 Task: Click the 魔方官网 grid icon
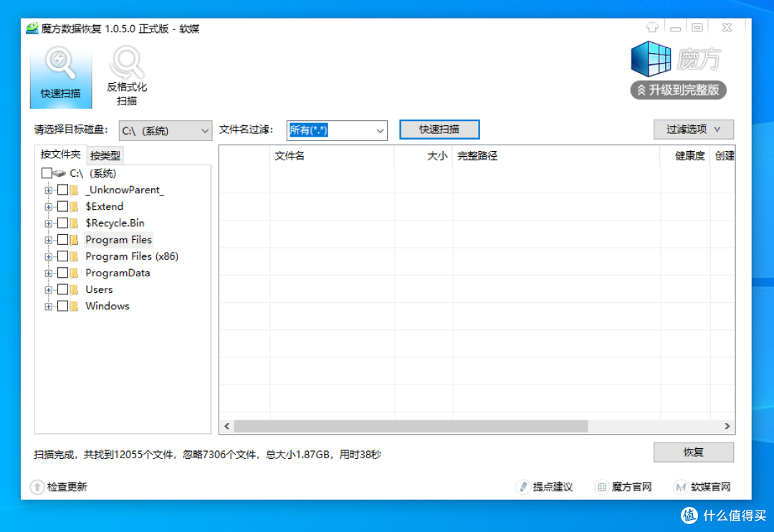pyautogui.click(x=601, y=487)
